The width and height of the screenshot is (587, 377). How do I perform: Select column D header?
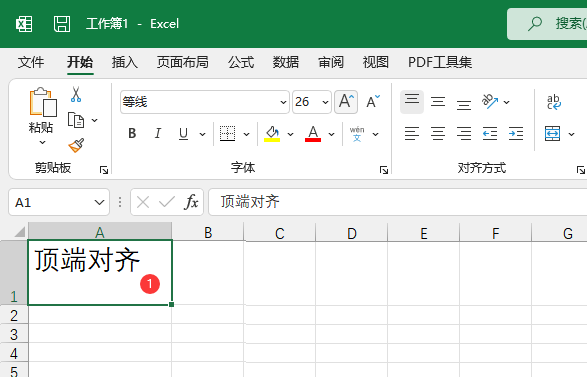(352, 232)
